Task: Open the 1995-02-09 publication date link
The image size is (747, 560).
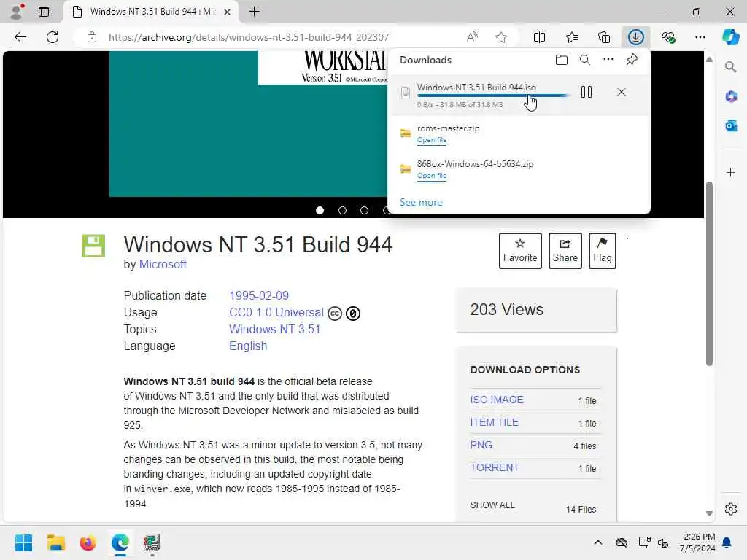Action: [x=259, y=296]
